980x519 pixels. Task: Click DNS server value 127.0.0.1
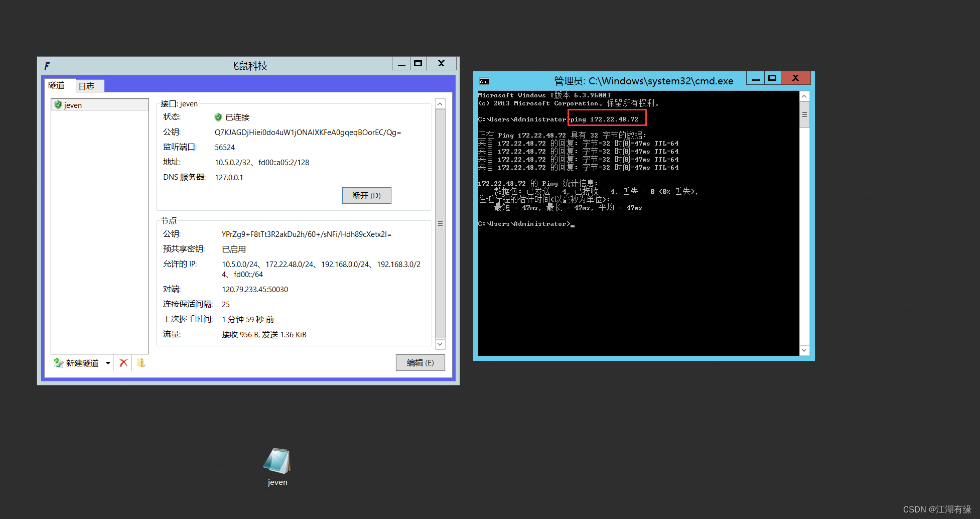tap(229, 178)
